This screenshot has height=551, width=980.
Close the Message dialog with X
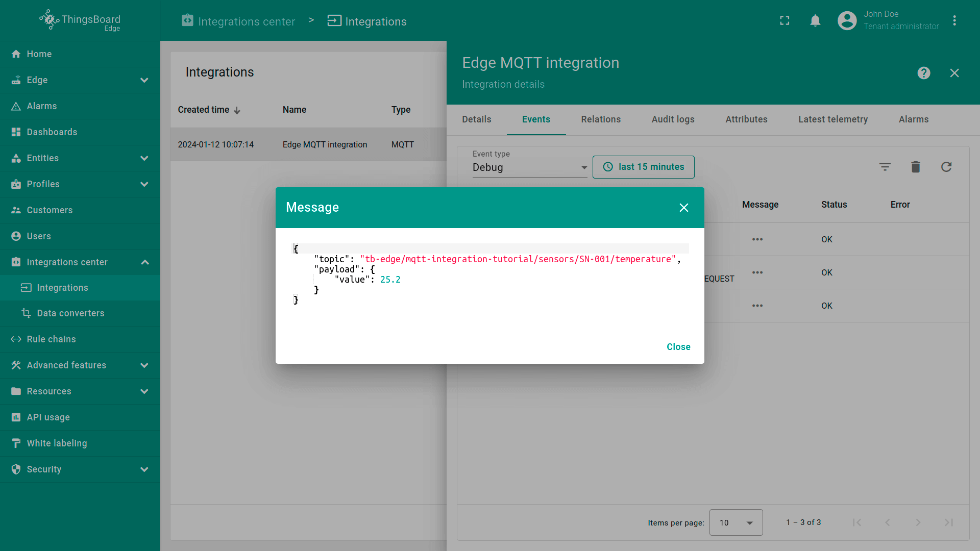click(683, 208)
